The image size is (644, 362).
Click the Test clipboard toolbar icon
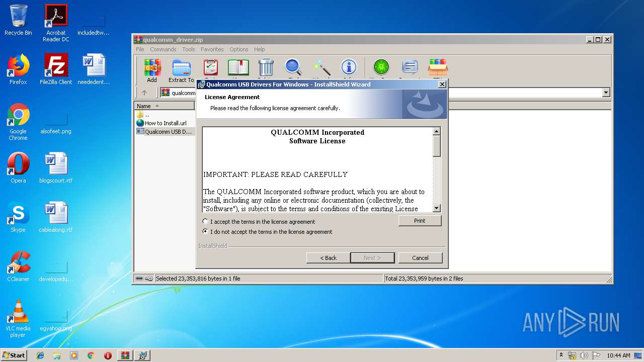click(210, 68)
